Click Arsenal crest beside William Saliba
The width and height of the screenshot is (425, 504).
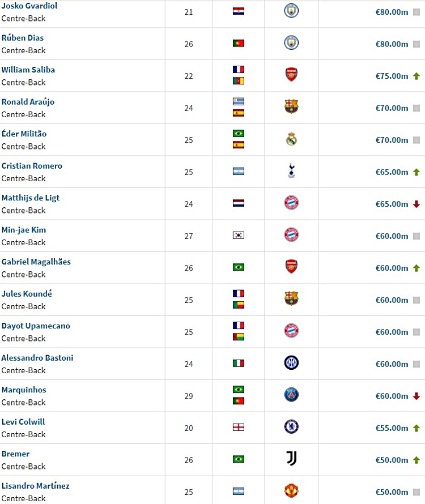click(x=291, y=75)
